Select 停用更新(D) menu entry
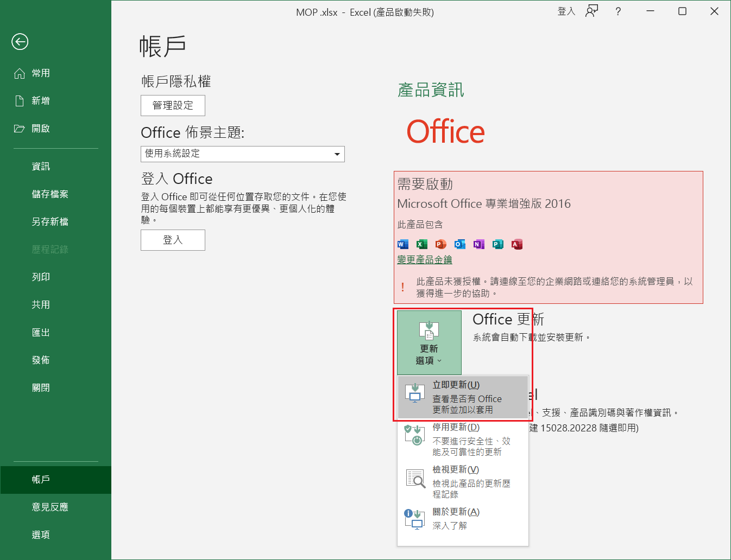731x560 pixels. point(463,440)
